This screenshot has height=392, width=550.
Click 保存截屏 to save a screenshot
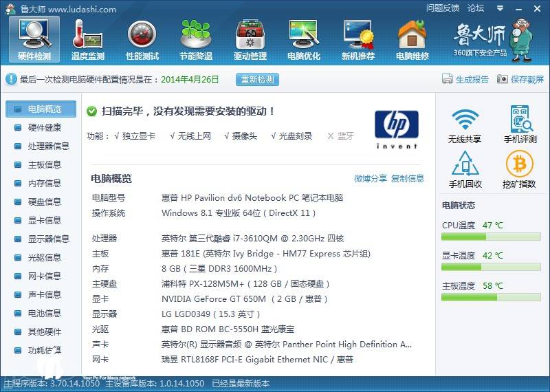[x=520, y=79]
